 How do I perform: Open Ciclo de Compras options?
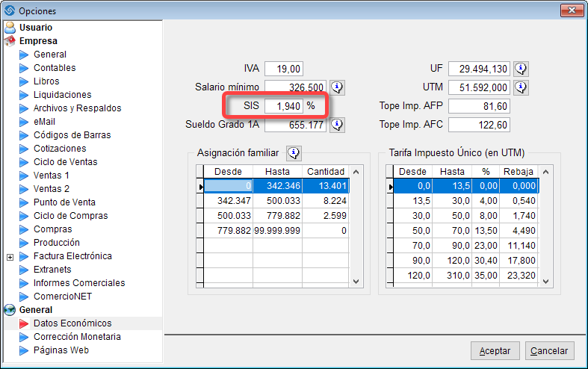[x=70, y=216]
